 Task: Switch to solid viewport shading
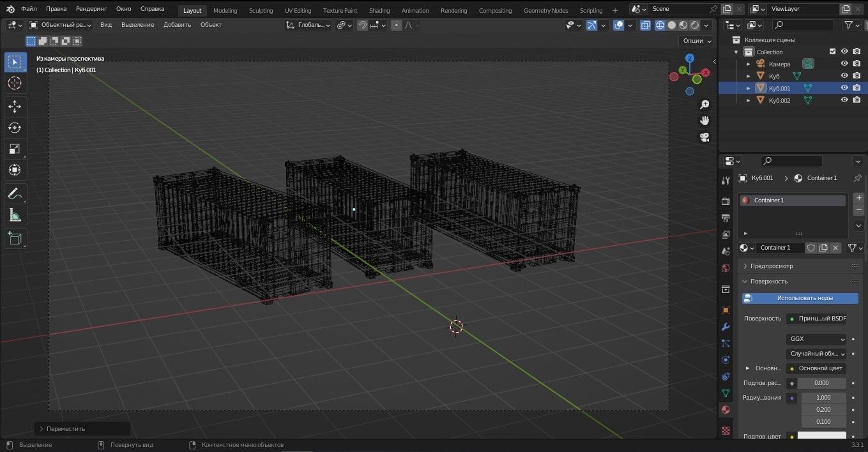672,25
